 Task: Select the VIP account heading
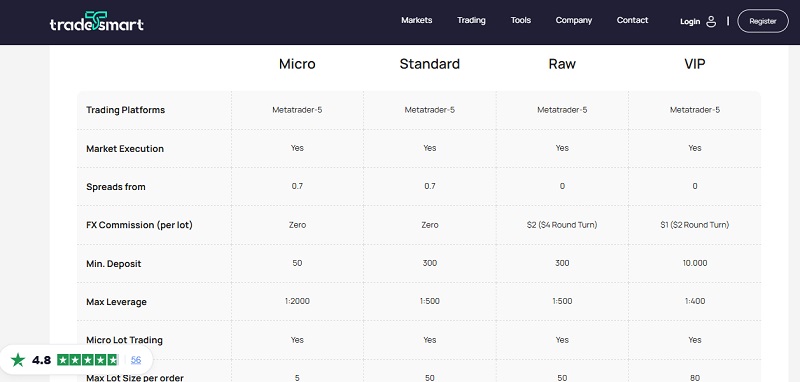[x=695, y=64]
